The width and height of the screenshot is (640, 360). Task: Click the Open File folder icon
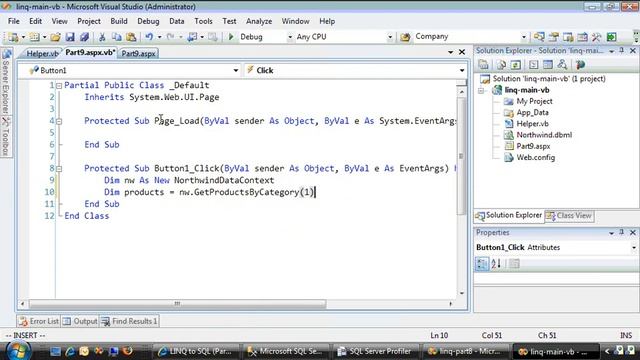pyautogui.click(x=56, y=37)
